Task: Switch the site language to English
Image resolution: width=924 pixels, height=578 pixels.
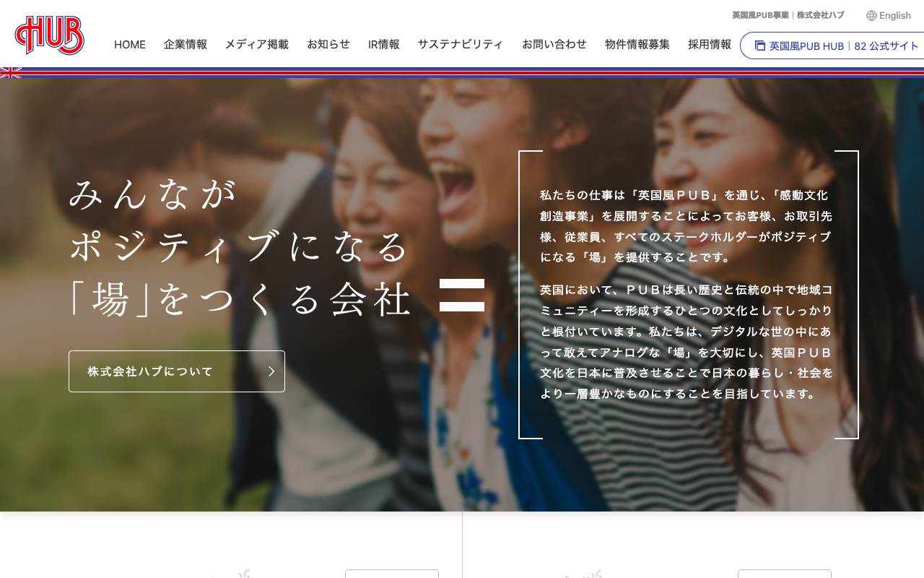Action: (894, 15)
